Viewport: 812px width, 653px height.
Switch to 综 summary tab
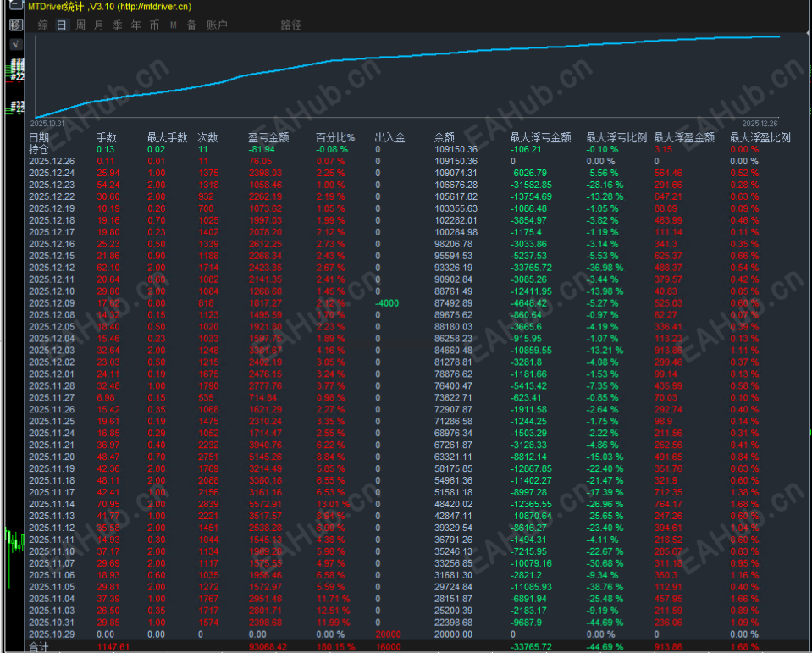(43, 25)
